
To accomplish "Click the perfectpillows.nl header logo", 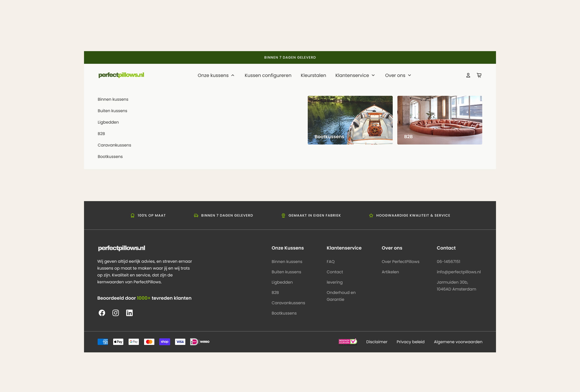I will pyautogui.click(x=121, y=75).
